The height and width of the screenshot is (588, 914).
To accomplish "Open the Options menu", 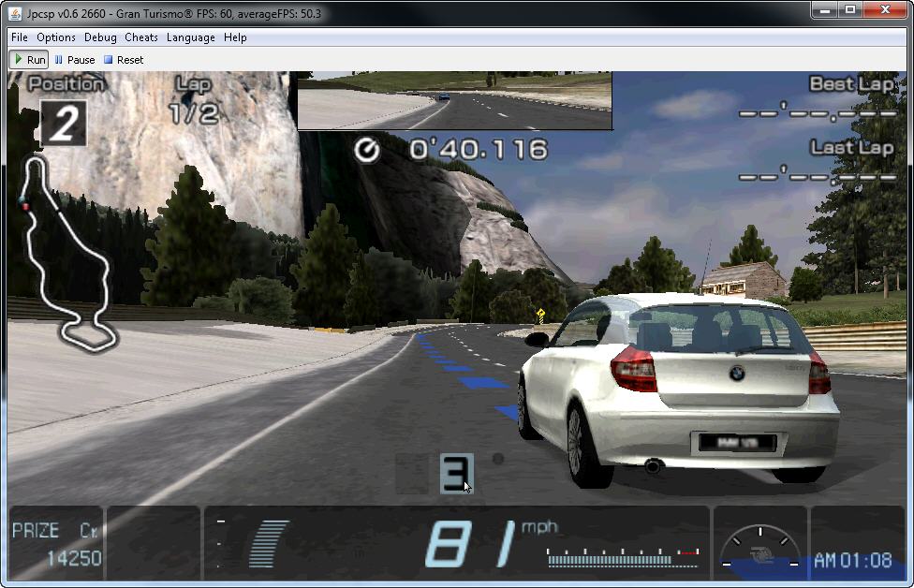I will (56, 37).
